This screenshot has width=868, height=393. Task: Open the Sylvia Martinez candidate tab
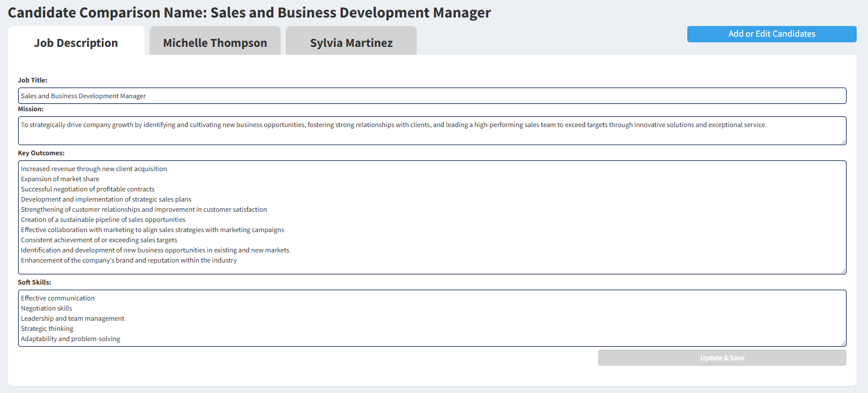coord(351,43)
